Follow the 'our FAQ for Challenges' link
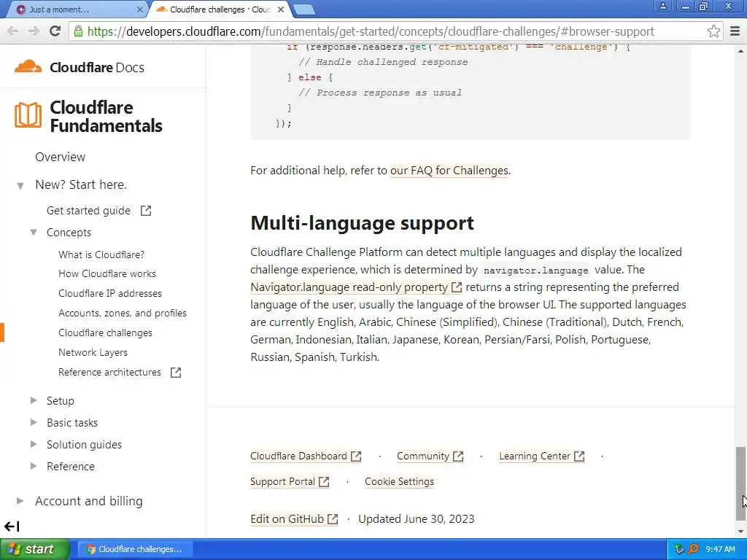 click(449, 171)
